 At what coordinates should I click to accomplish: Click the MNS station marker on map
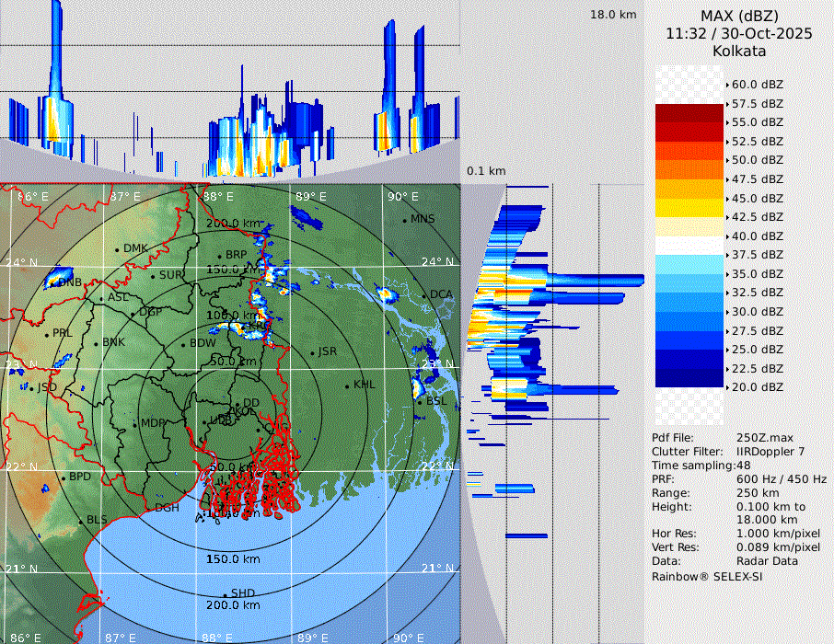[404, 220]
